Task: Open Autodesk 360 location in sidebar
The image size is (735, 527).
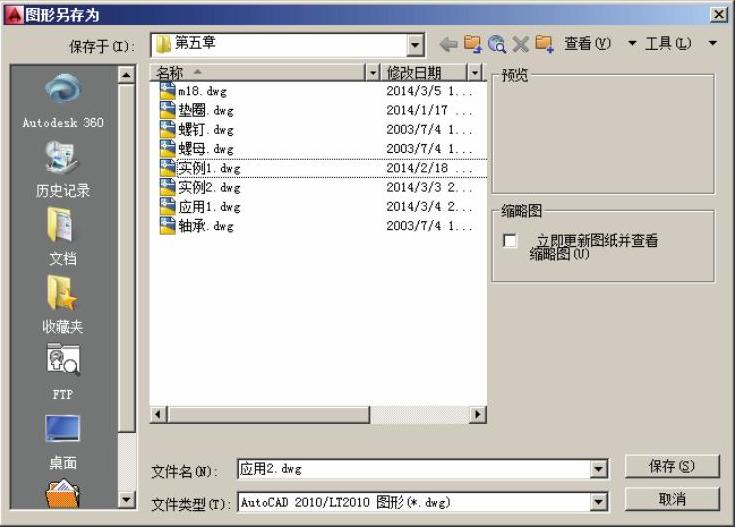Action: (x=64, y=100)
